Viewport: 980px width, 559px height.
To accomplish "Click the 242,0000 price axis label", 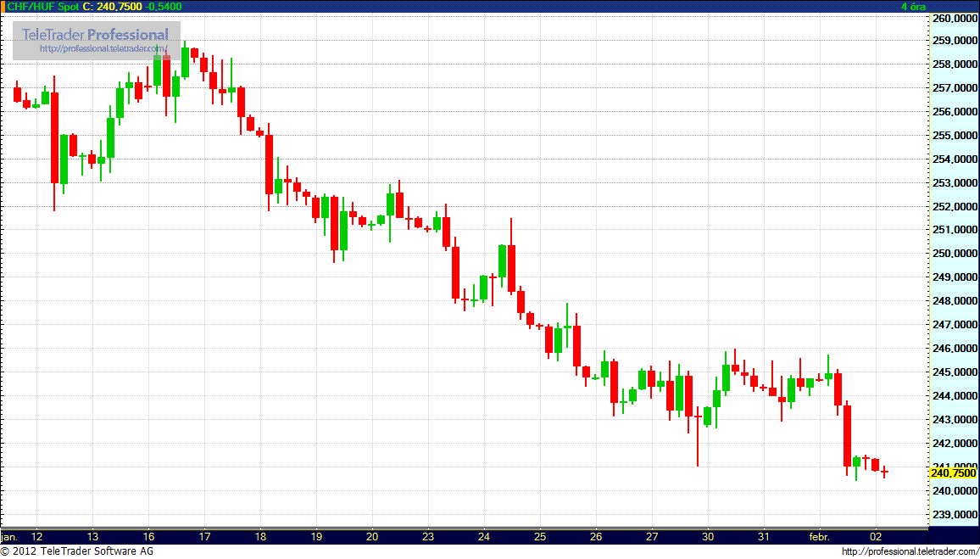I will (x=955, y=444).
